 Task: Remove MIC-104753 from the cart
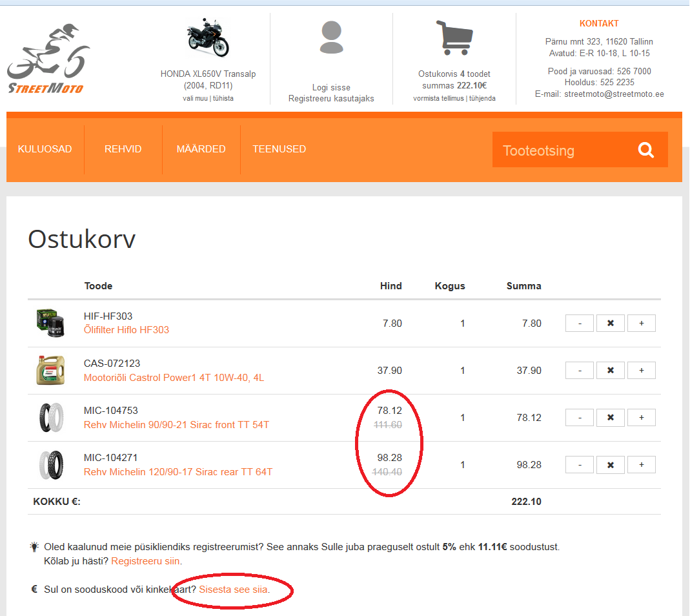point(611,417)
